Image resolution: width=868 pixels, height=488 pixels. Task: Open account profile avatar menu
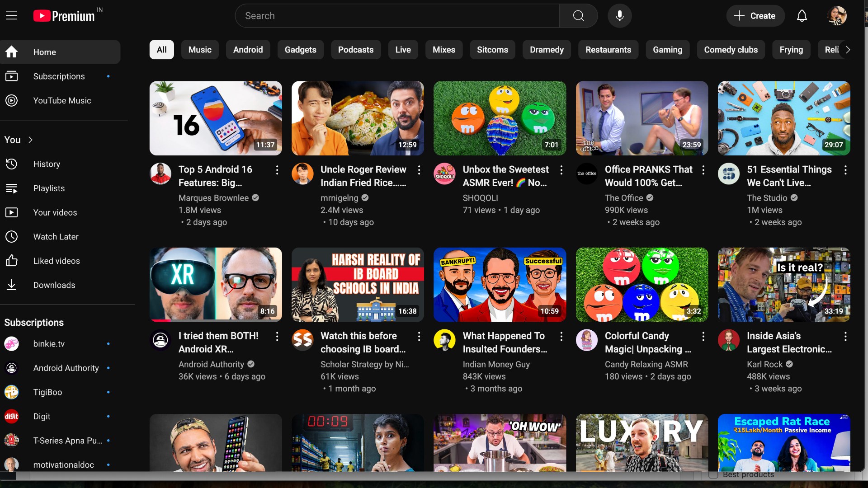point(837,16)
